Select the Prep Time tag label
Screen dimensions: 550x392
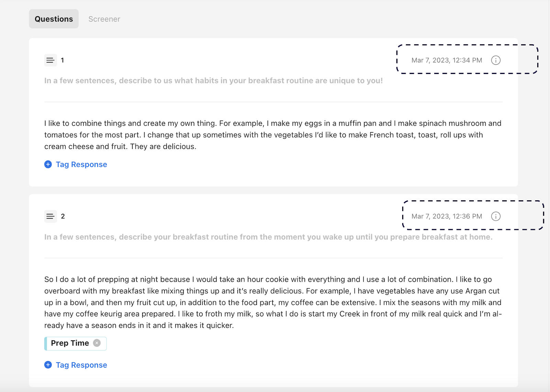(x=70, y=343)
